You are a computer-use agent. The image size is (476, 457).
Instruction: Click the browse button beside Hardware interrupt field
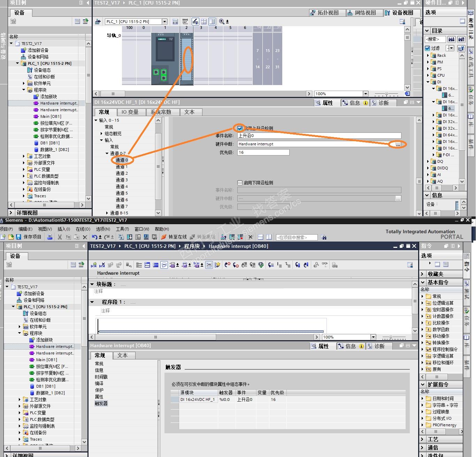398,144
